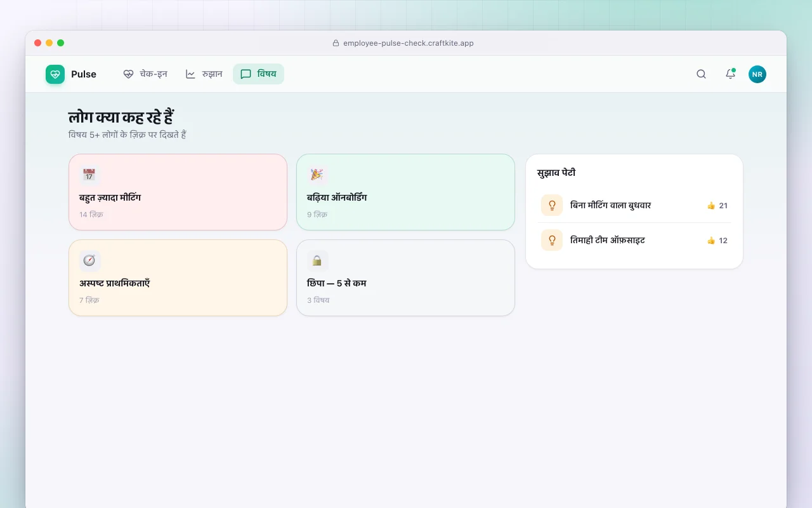
Task: Click the सुझाव पेटी heading
Action: point(556,173)
